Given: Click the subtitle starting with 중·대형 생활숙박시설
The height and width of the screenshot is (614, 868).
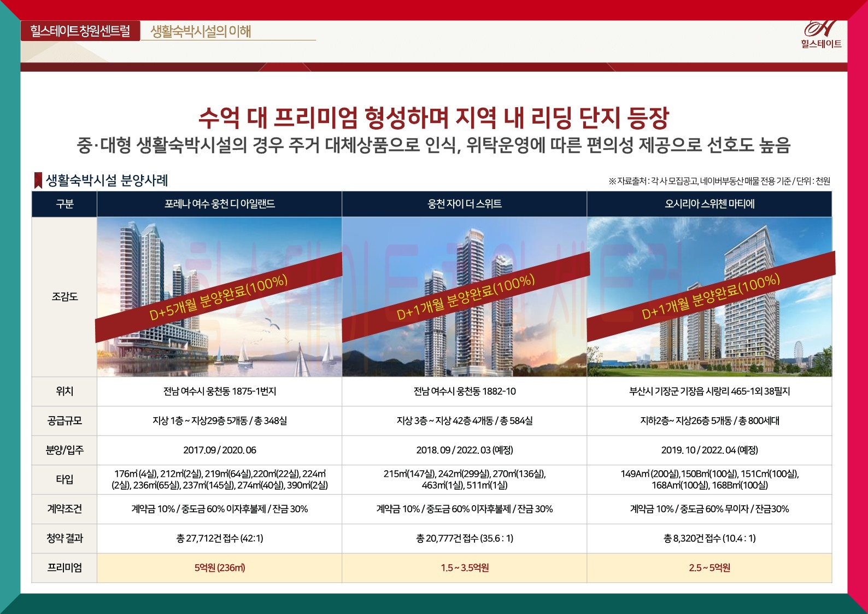Looking at the screenshot, I should [x=433, y=145].
